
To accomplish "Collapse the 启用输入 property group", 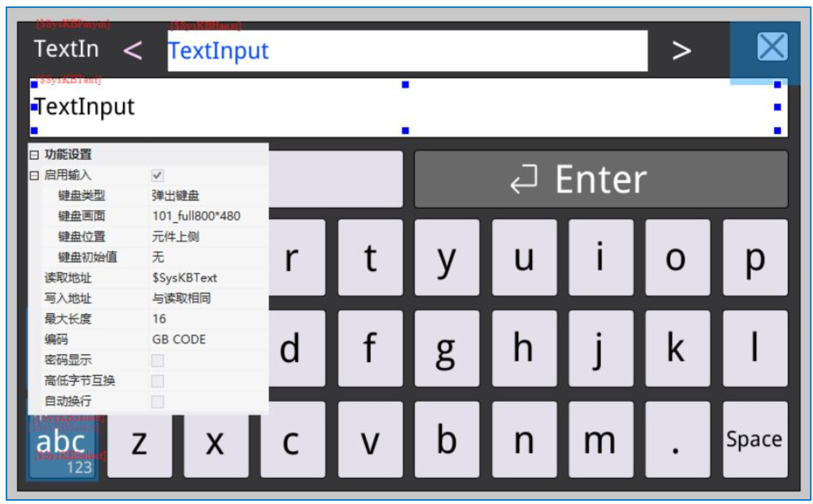I will 34,175.
